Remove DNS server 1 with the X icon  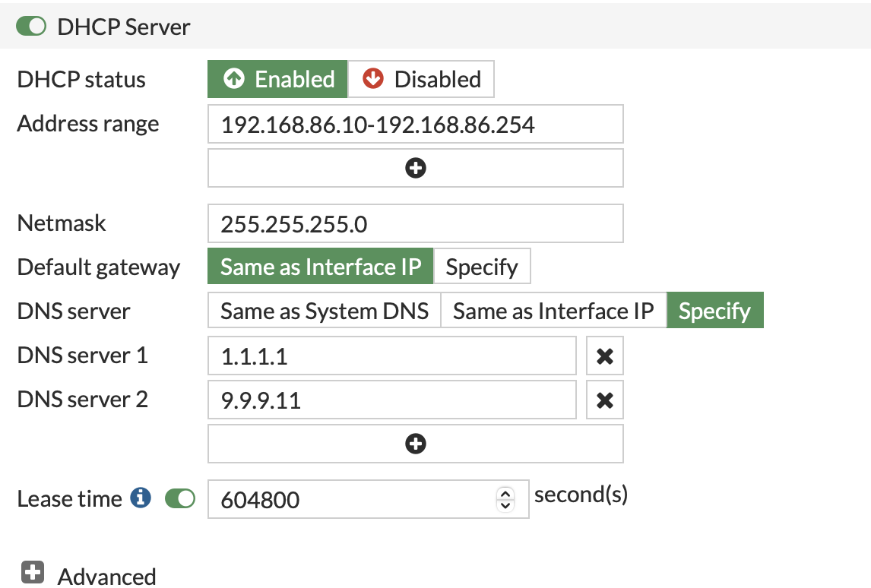[x=604, y=356]
